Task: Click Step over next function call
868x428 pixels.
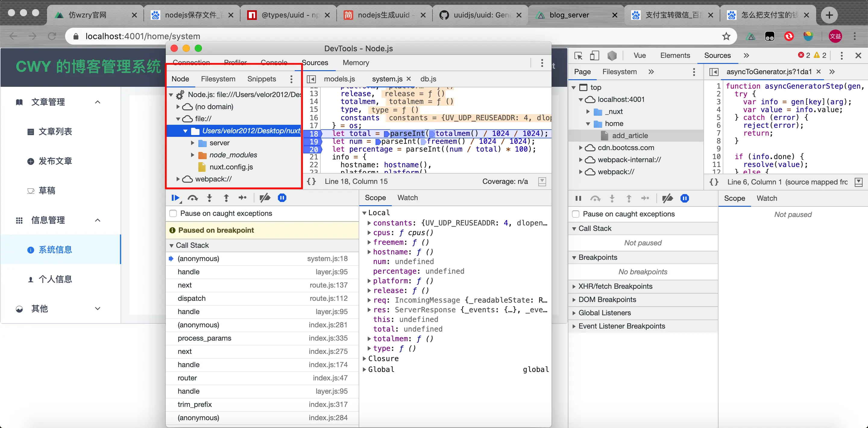Action: [x=192, y=198]
